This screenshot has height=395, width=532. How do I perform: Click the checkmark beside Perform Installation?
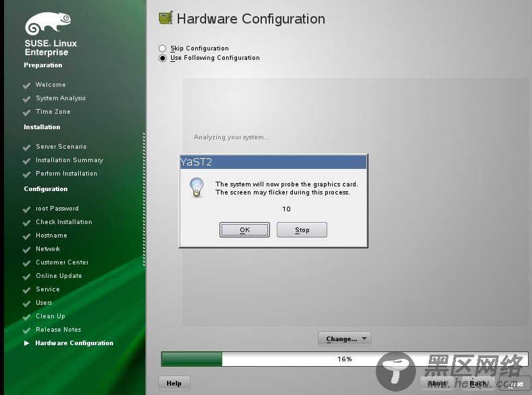26,174
